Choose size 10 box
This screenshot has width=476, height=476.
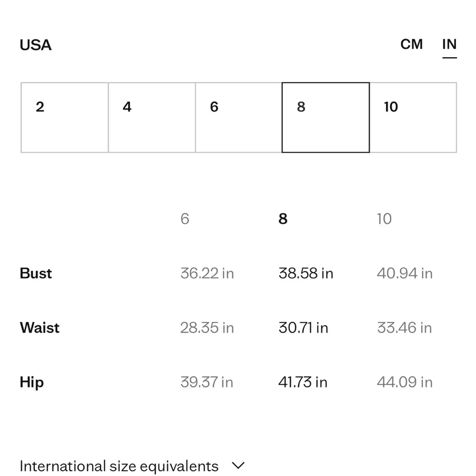point(413,118)
